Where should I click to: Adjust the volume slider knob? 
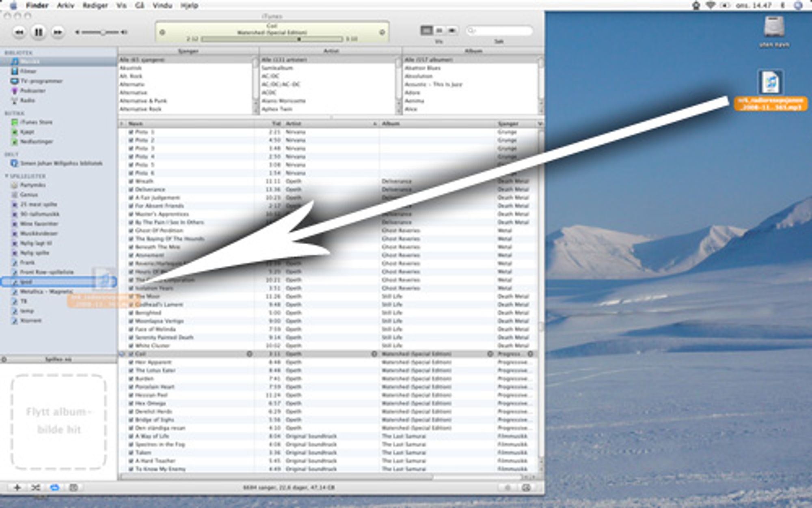coord(103,32)
